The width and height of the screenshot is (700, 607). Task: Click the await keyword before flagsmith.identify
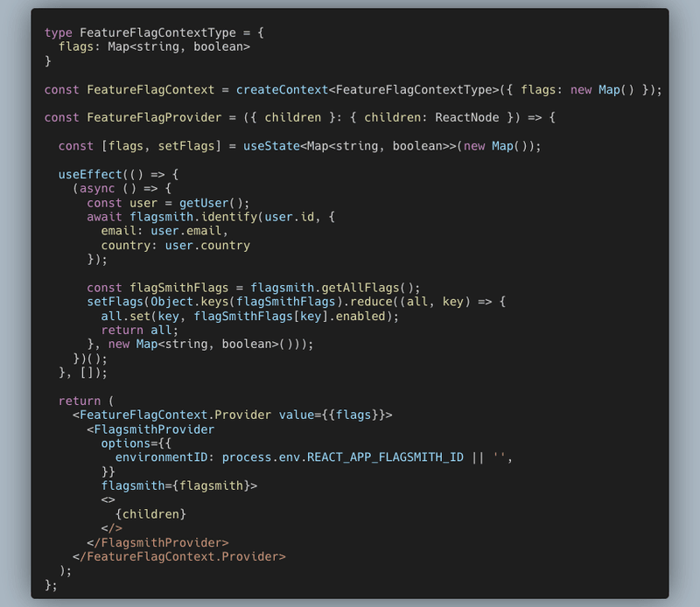pyautogui.click(x=104, y=217)
